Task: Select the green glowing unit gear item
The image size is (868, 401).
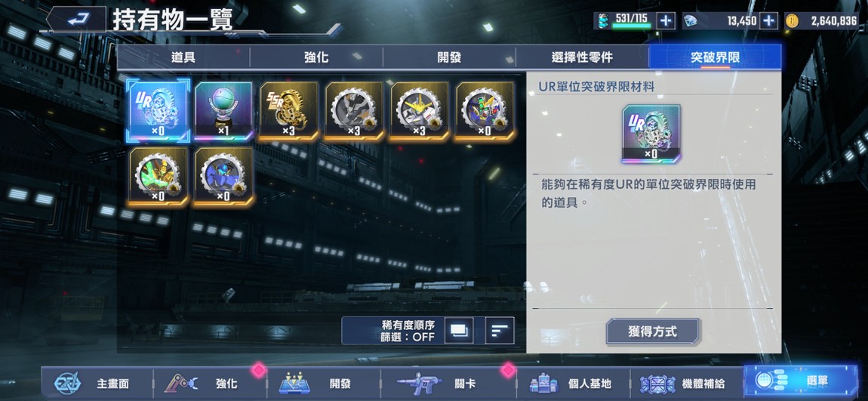Action: click(159, 177)
